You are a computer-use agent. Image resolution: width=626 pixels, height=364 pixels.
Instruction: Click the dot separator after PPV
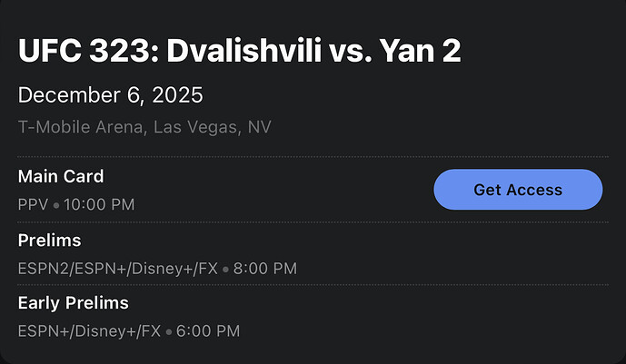click(55, 205)
